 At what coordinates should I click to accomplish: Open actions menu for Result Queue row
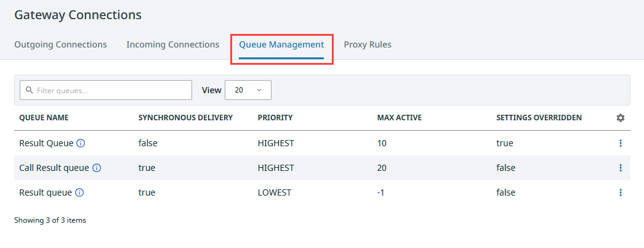(621, 143)
